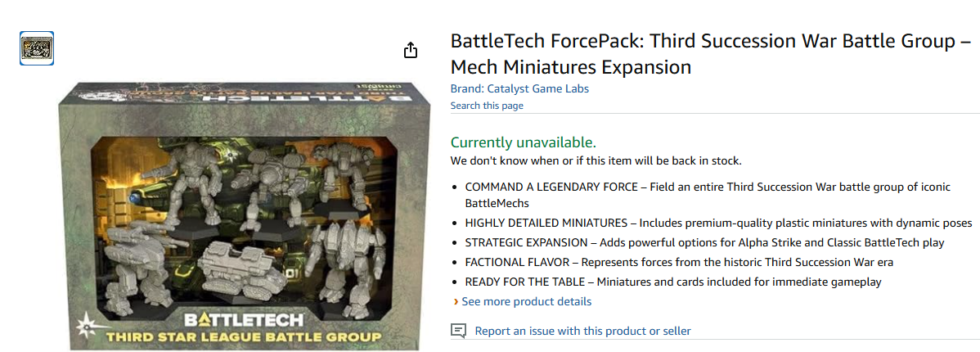Click the share icon above product image
Viewport: 980px width, 352px height.
click(x=411, y=50)
